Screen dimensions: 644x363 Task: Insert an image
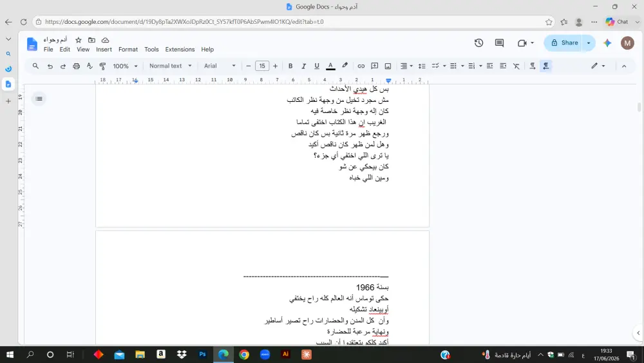pyautogui.click(x=388, y=66)
